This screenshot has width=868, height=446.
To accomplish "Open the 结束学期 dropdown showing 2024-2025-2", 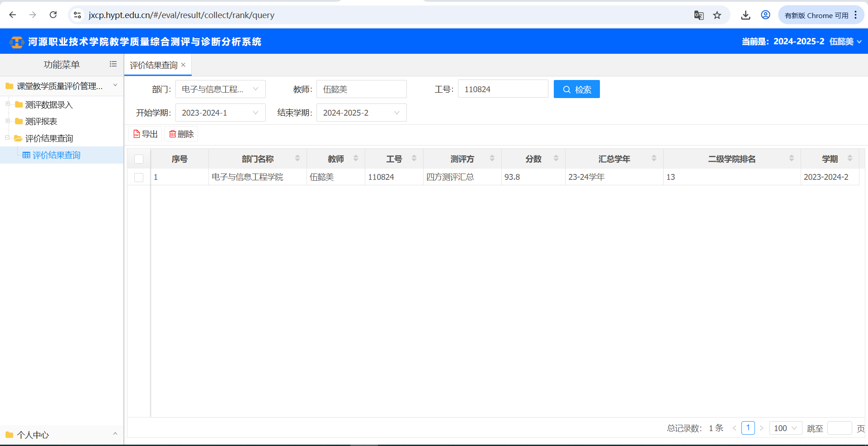I will (361, 113).
